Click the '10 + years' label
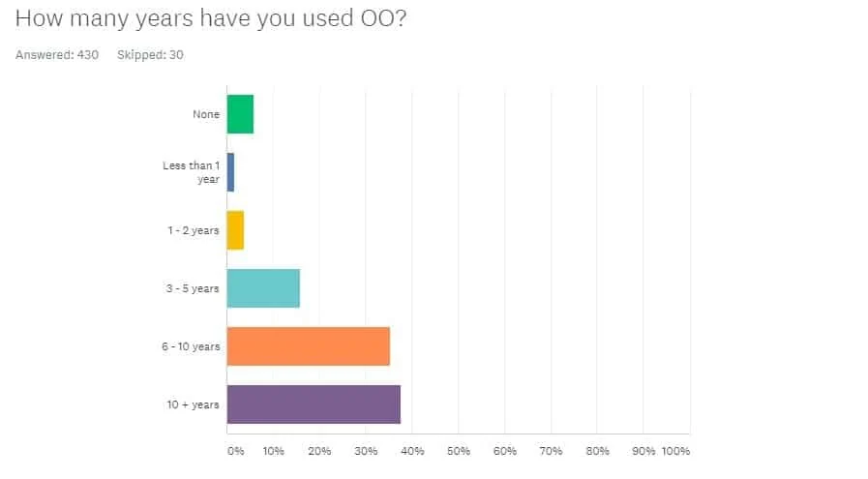Viewport: 868px width, 479px height. [194, 404]
